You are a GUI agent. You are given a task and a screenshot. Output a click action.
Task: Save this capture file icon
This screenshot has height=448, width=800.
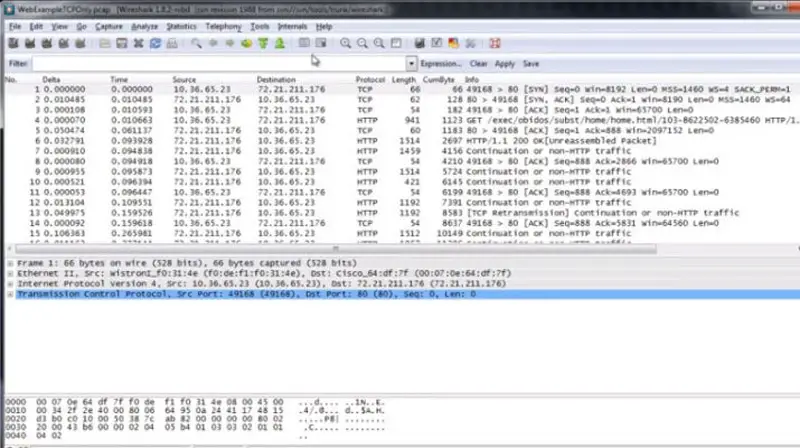tap(121, 43)
